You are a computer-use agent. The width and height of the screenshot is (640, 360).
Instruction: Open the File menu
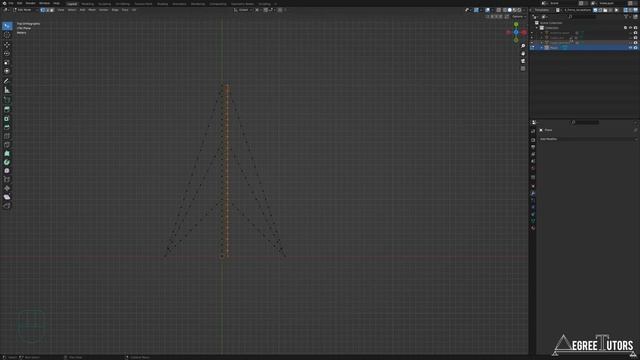point(11,3)
